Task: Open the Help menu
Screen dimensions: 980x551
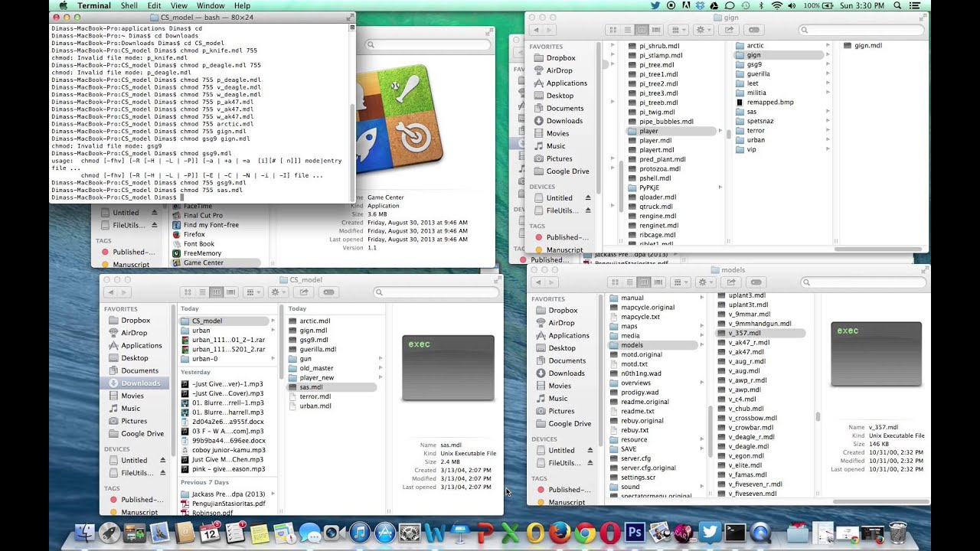Action: [242, 5]
